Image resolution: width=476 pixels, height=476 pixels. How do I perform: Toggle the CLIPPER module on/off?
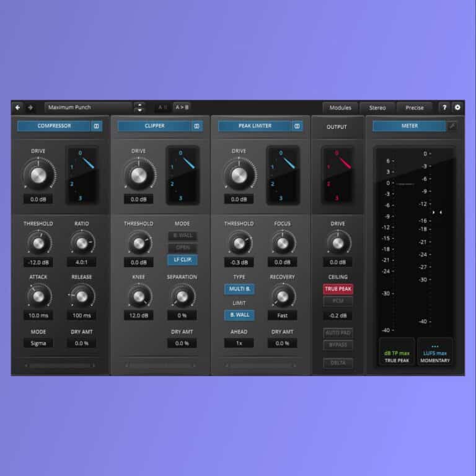154,126
